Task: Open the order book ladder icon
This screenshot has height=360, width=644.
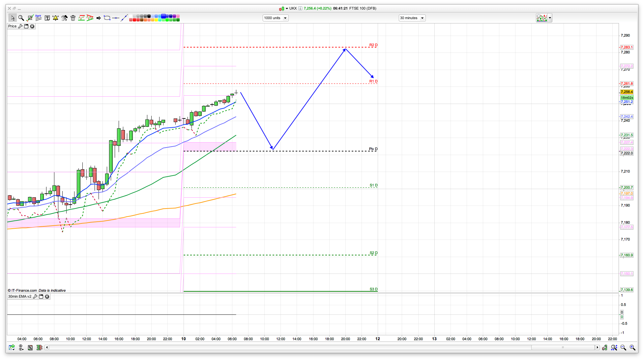Action: click(39, 347)
